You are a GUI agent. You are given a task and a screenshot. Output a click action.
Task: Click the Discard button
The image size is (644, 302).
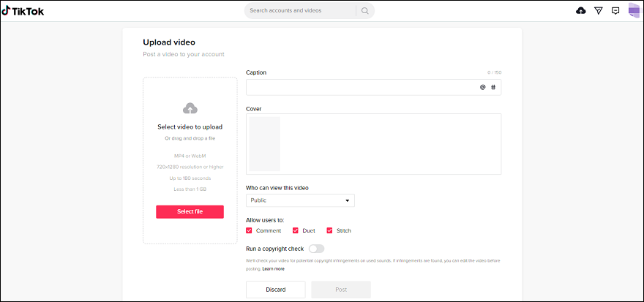coord(276,290)
